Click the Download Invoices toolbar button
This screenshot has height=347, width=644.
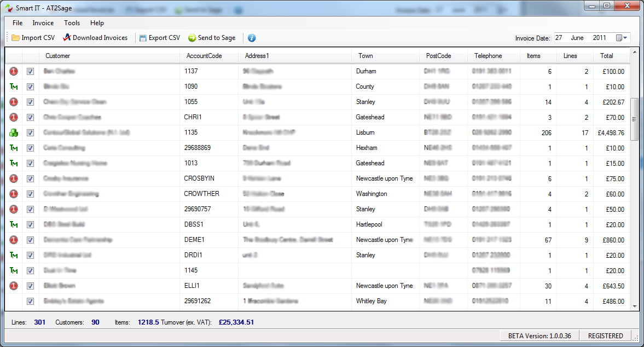point(95,38)
